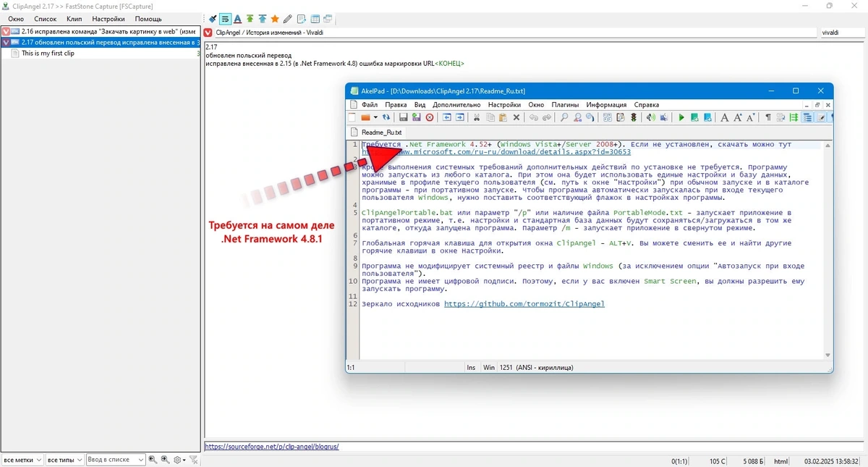Click the green up arrow icon in ClipAngel

coord(250,19)
